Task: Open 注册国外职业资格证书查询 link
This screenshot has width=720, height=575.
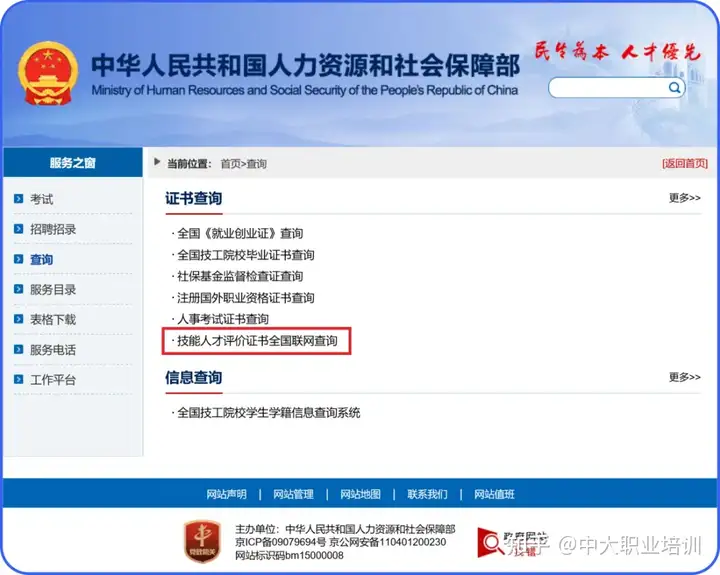Action: [246, 298]
